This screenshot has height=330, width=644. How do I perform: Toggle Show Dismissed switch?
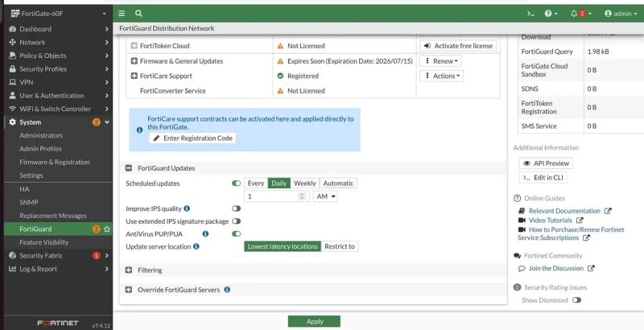576,300
